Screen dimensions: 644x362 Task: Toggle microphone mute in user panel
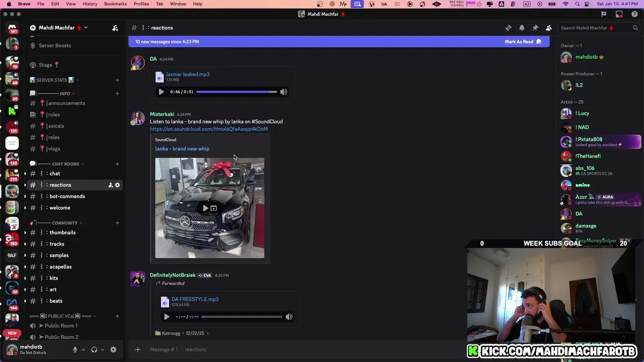[x=75, y=349]
